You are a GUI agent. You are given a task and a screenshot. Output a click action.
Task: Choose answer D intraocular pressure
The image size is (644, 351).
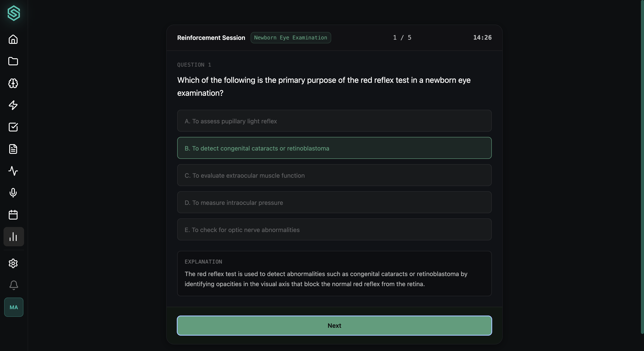pos(334,202)
